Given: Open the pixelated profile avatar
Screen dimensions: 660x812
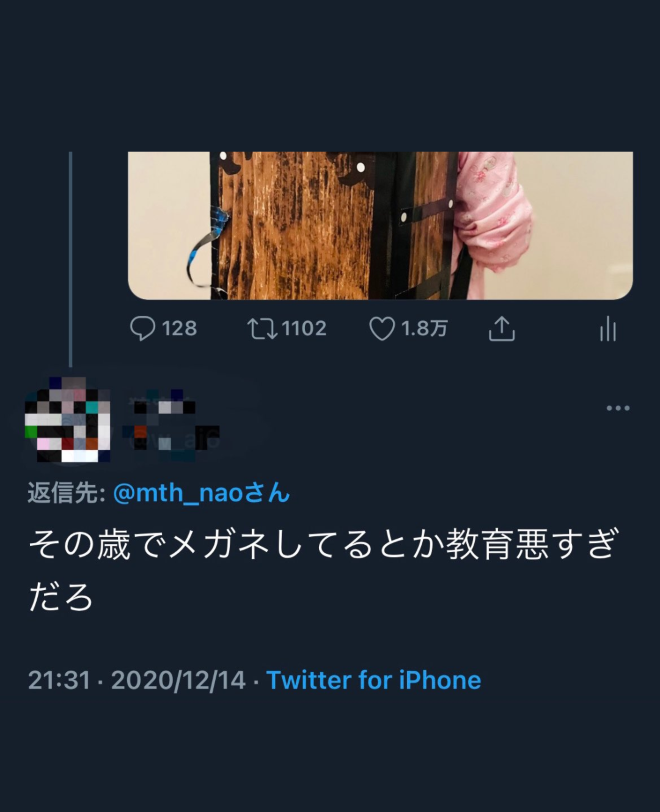Looking at the screenshot, I should tap(68, 420).
